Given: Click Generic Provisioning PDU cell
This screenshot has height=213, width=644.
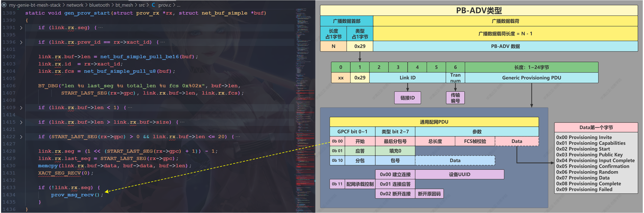Looking at the screenshot, I should coord(532,78).
